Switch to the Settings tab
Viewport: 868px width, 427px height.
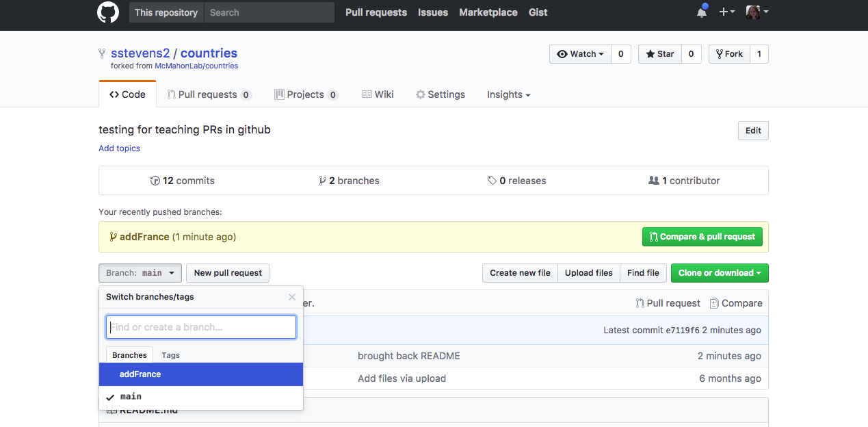point(440,94)
